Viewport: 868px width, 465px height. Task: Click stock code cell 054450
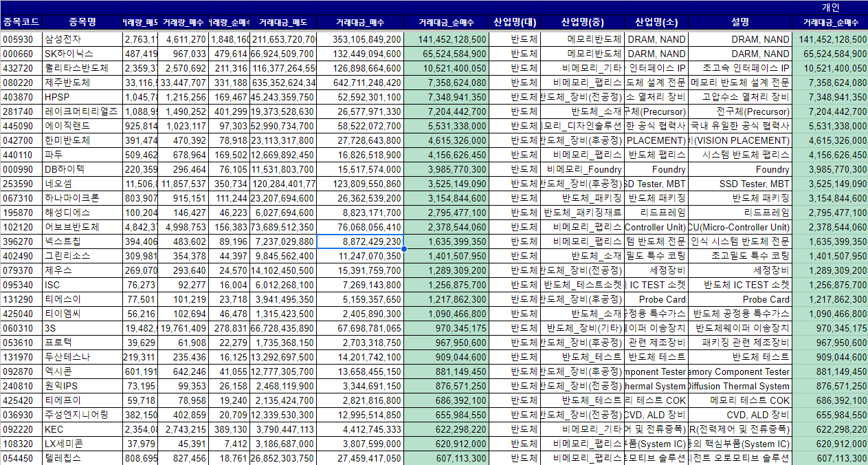click(21, 458)
